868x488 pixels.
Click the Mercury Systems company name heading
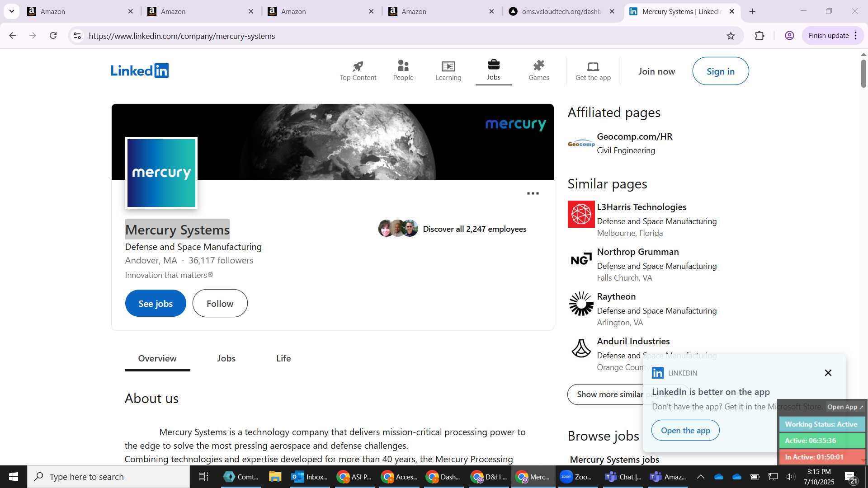(177, 230)
